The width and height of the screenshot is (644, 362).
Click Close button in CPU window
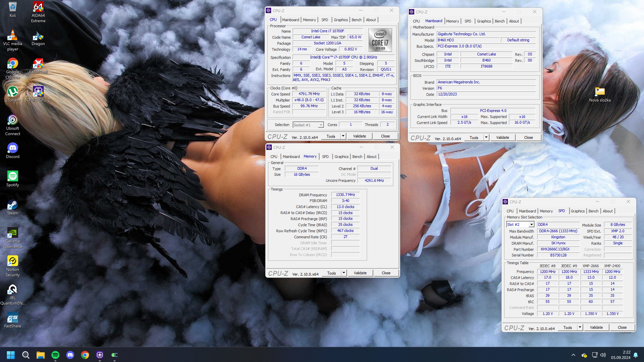coord(385,136)
